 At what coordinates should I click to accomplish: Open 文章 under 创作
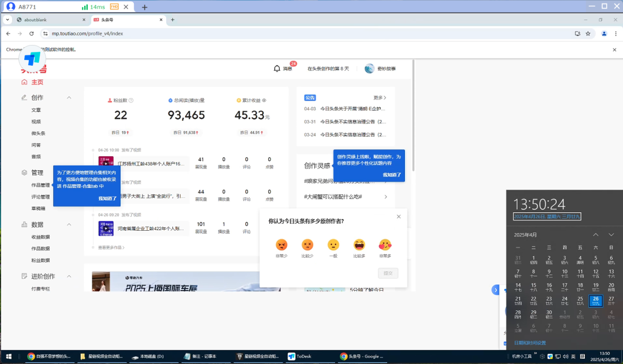pyautogui.click(x=36, y=110)
